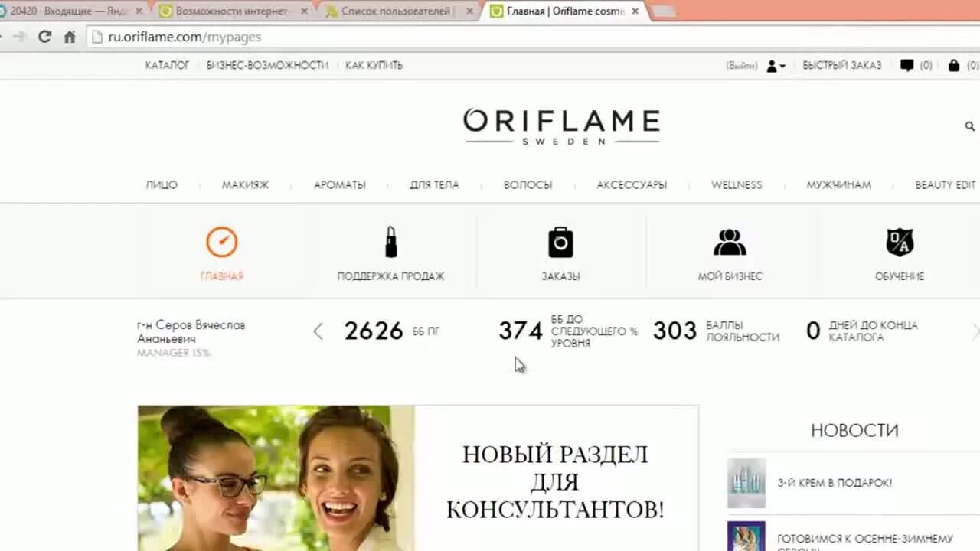Open news item 3-й крем в подарок
Screen dimensions: 980x551
coord(835,483)
